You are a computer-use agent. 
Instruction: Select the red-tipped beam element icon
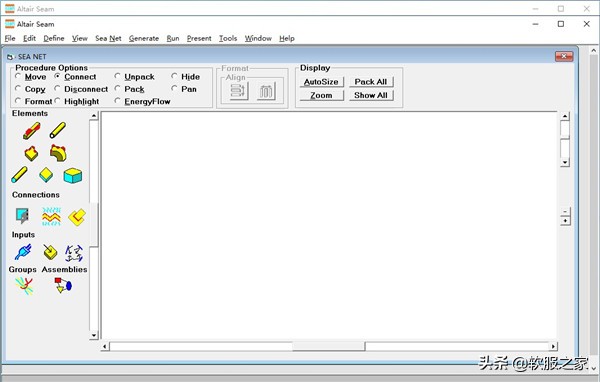pyautogui.click(x=31, y=131)
